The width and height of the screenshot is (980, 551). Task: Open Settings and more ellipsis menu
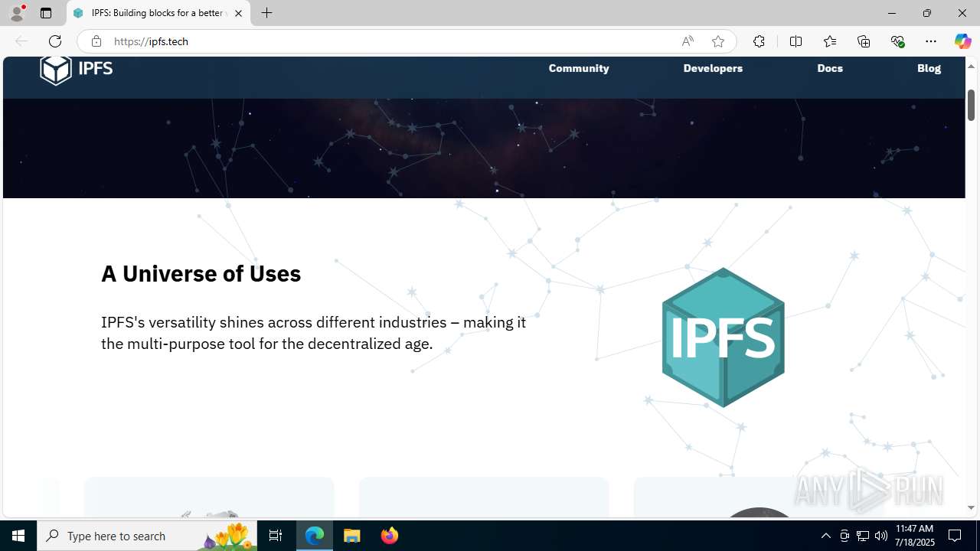pos(931,41)
